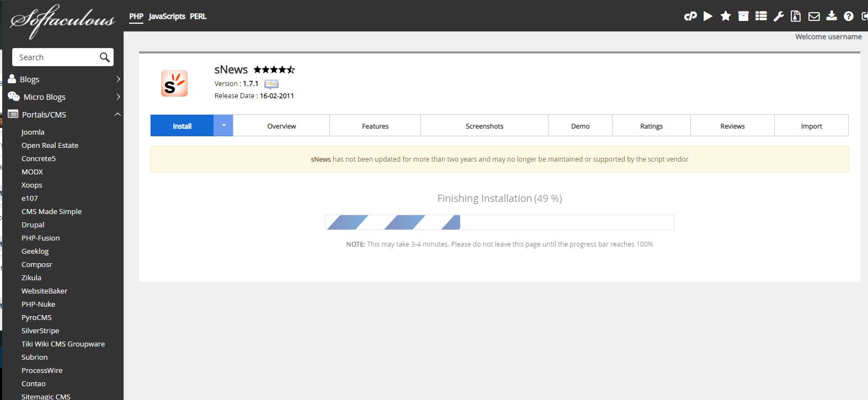Collapse the Portals/CMS category chevron
The height and width of the screenshot is (400, 868).
[118, 114]
